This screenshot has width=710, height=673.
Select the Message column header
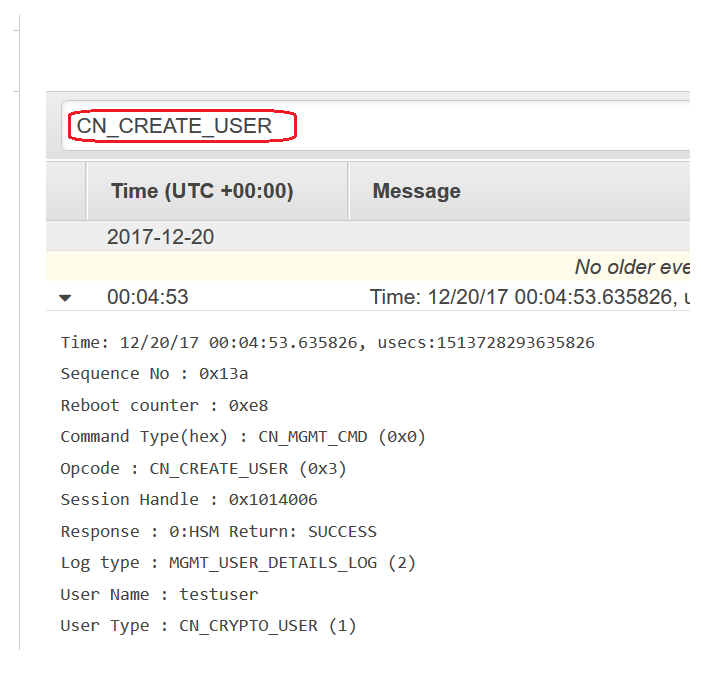[520, 191]
